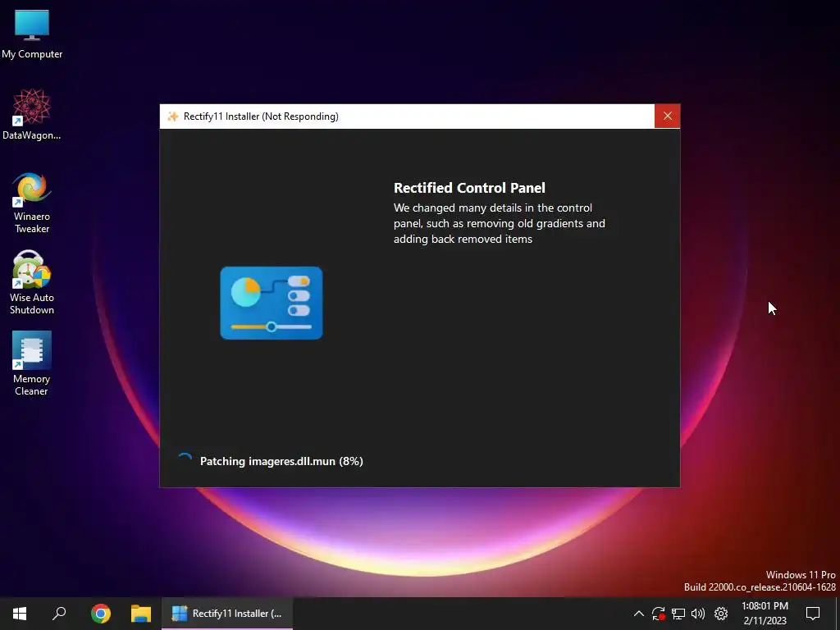Image resolution: width=840 pixels, height=630 pixels.
Task: Select the DataWagon desktop shortcut
Action: tap(32, 115)
